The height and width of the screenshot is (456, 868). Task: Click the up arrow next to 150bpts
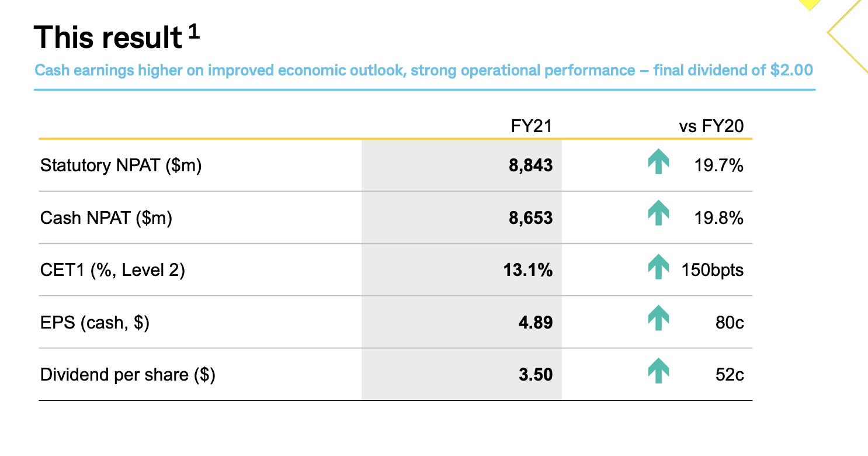(x=658, y=267)
